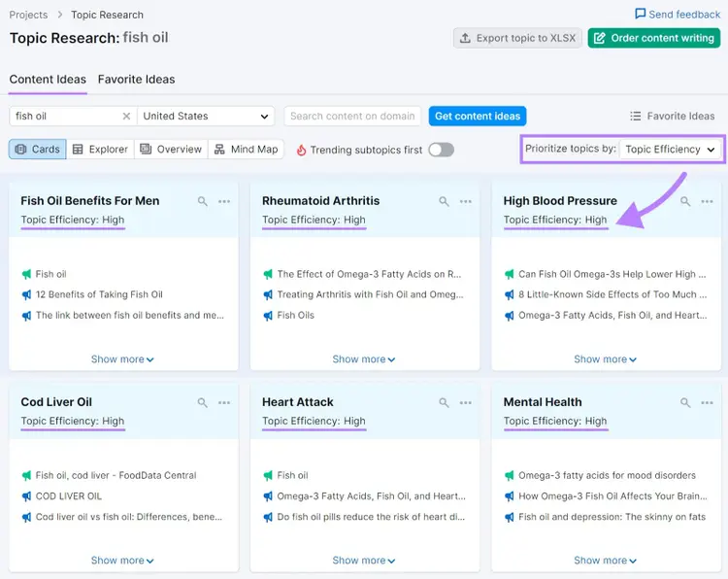Click green megaphone beside 'Omega-3 fatty acids for mood disorders'
The image size is (728, 579).
[x=510, y=475]
